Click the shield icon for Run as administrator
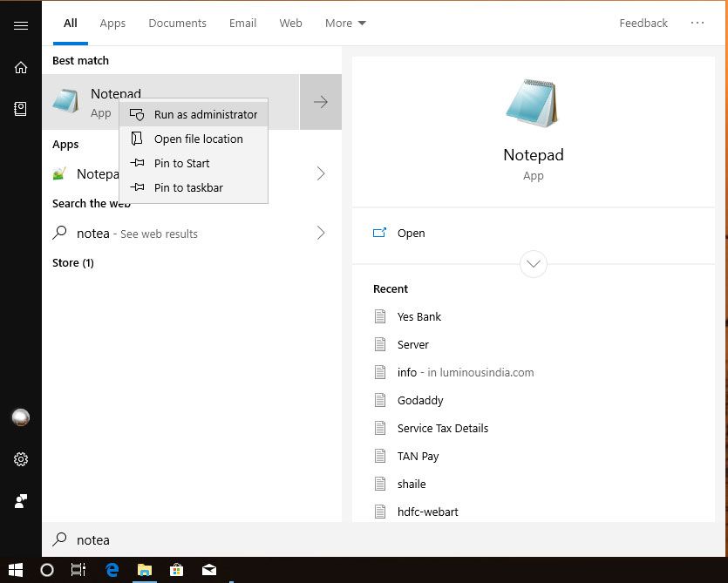This screenshot has height=583, width=728. pos(137,114)
